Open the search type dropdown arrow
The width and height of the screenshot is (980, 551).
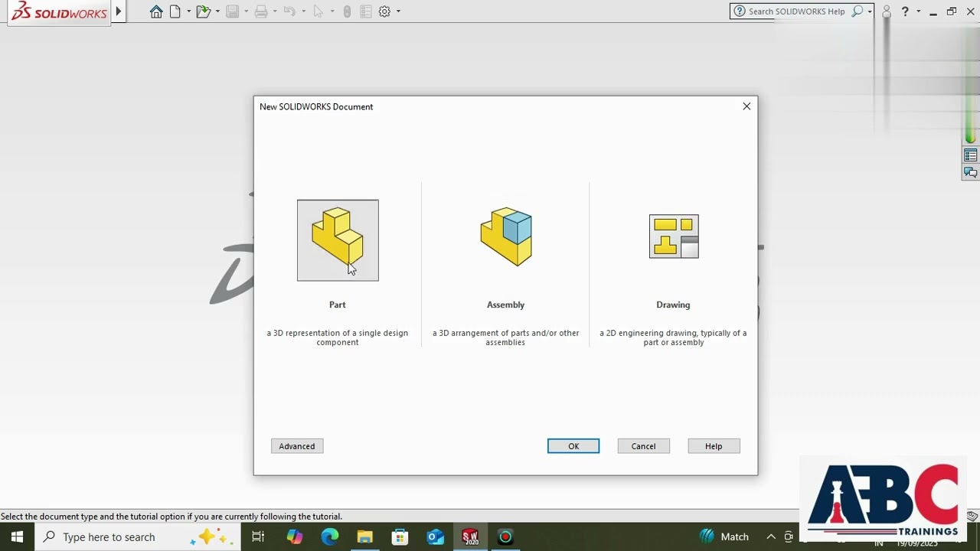tap(870, 11)
